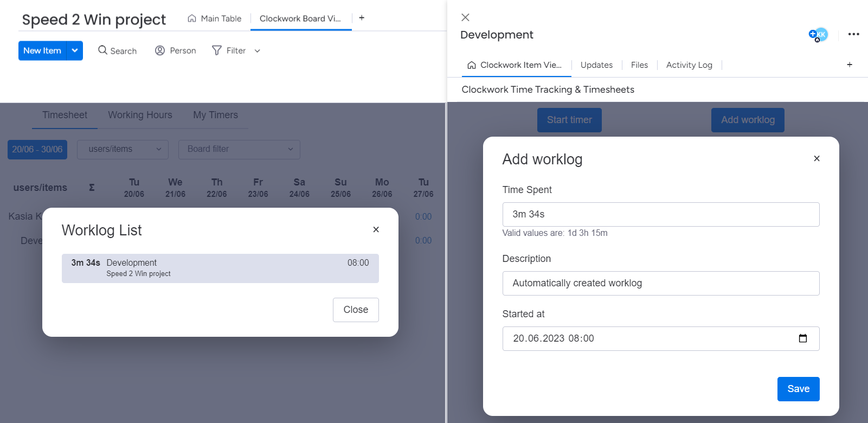
Task: Click the Filter funnel icon
Action: point(217,50)
